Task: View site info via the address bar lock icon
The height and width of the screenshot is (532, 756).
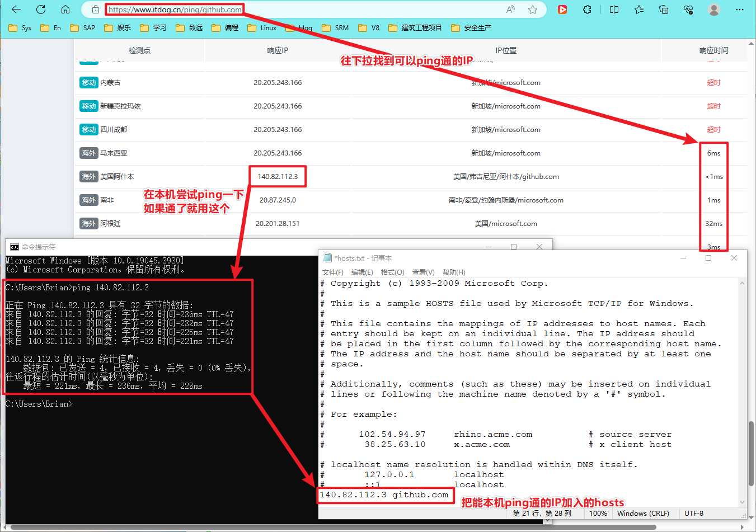Action: point(96,10)
